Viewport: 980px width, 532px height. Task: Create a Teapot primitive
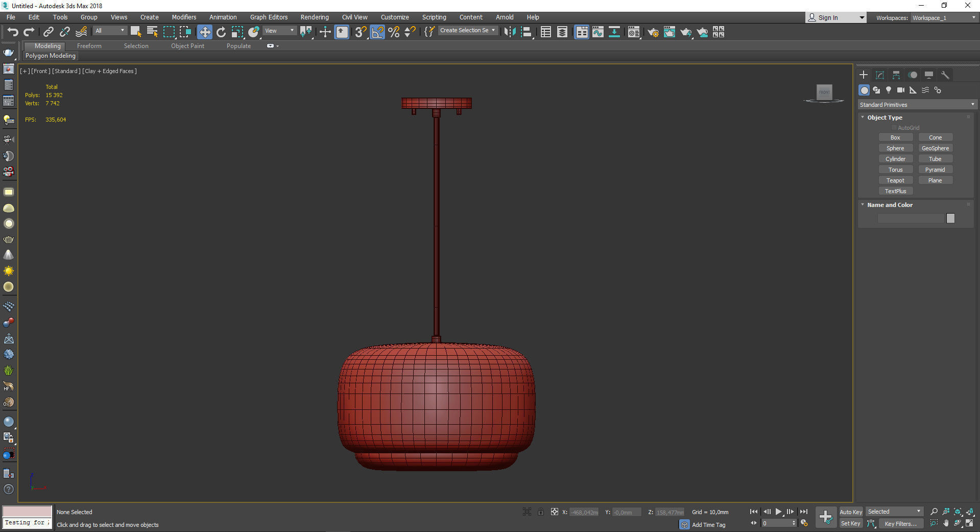(x=895, y=180)
